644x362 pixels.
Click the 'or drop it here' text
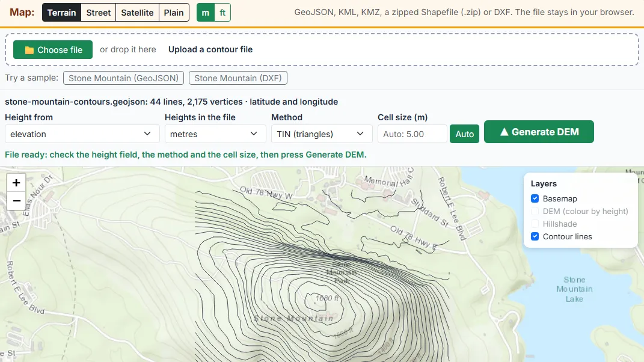coord(127,49)
